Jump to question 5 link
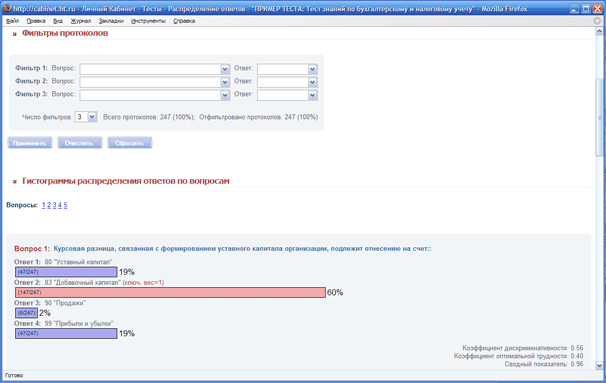Image resolution: width=606 pixels, height=383 pixels. point(65,205)
